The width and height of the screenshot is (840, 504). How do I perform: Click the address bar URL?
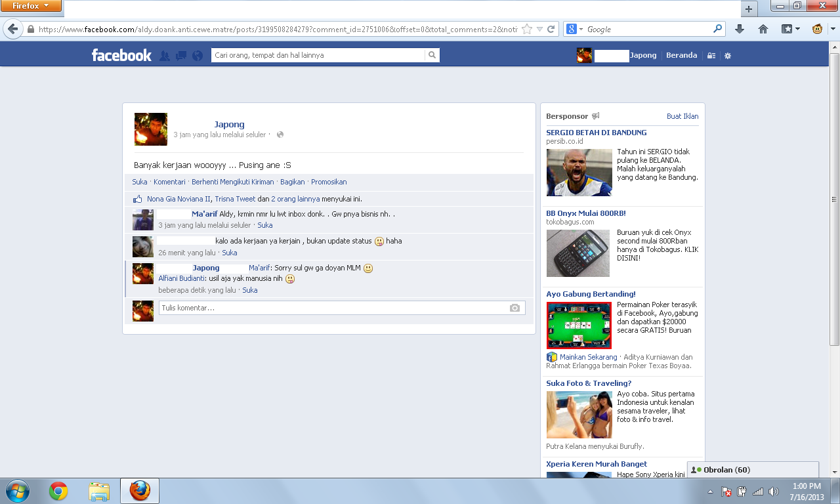click(278, 29)
